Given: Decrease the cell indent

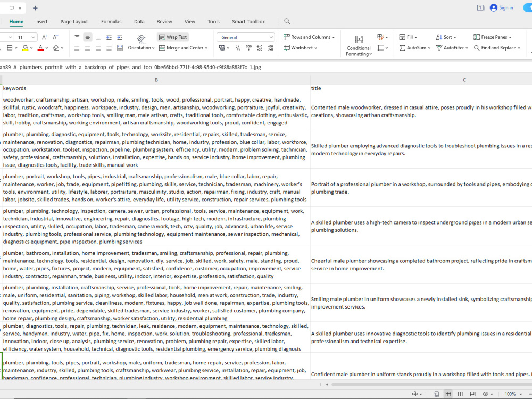Looking at the screenshot, I should 109,37.
